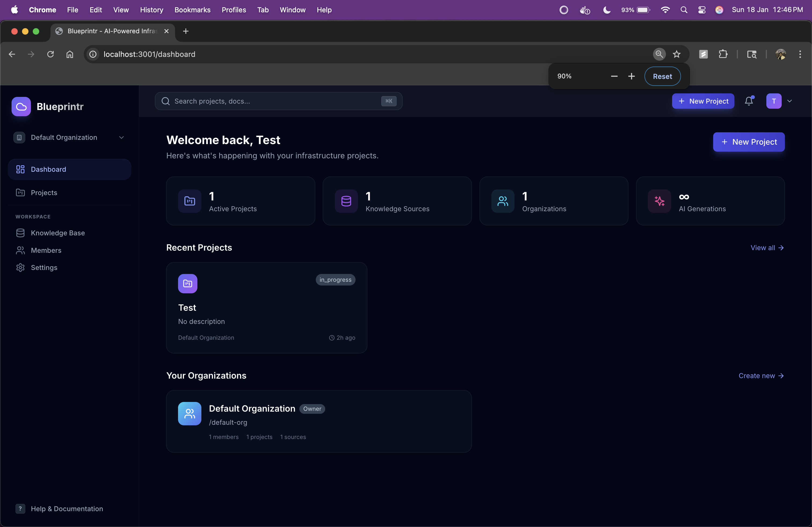Open the Members sidebar page
The height and width of the screenshot is (527, 812).
coord(46,250)
